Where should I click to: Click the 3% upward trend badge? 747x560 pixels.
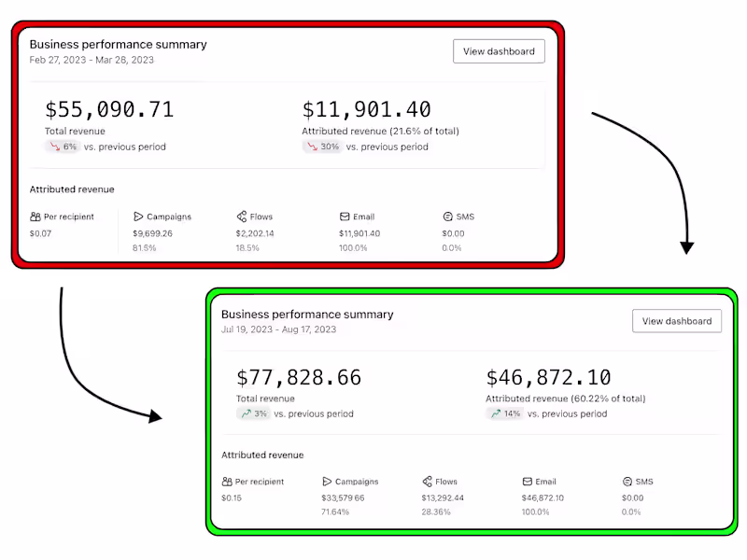(253, 413)
